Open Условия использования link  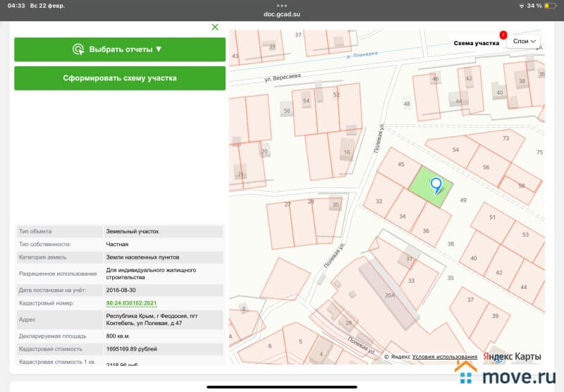pyautogui.click(x=444, y=357)
